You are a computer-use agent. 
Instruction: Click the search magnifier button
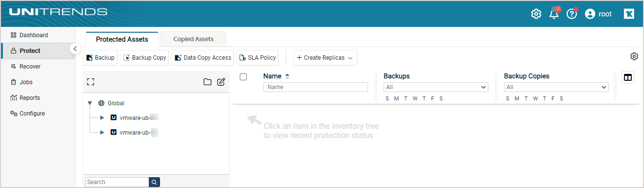click(155, 182)
